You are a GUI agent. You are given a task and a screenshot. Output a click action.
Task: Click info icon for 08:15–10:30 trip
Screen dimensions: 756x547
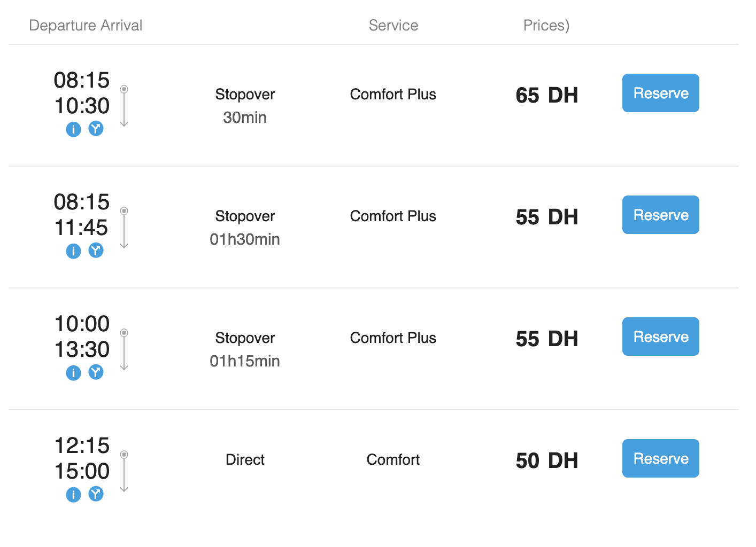click(x=73, y=129)
